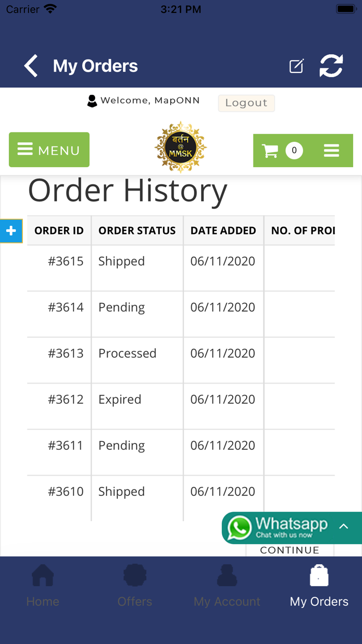Click the ORDER STATUS column header

coord(137,231)
